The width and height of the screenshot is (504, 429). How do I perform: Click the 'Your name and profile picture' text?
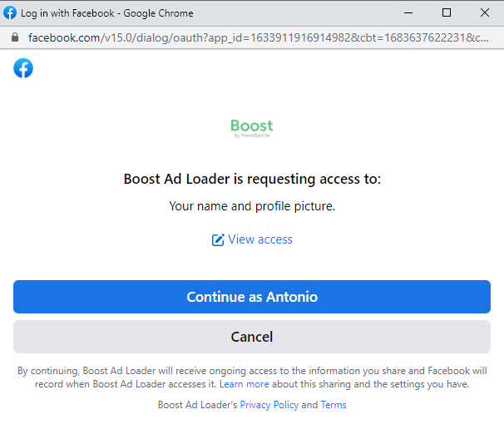point(252,205)
